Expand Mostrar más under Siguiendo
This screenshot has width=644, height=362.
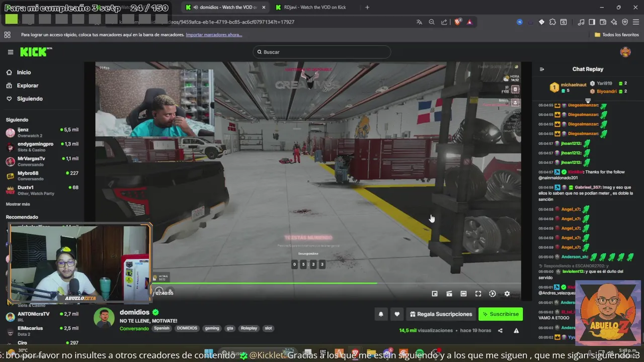coord(18,204)
